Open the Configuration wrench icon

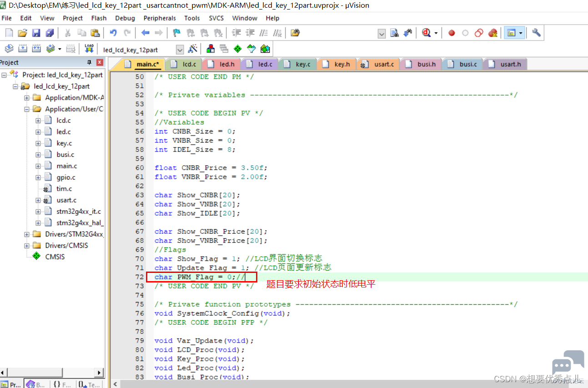[x=537, y=33]
